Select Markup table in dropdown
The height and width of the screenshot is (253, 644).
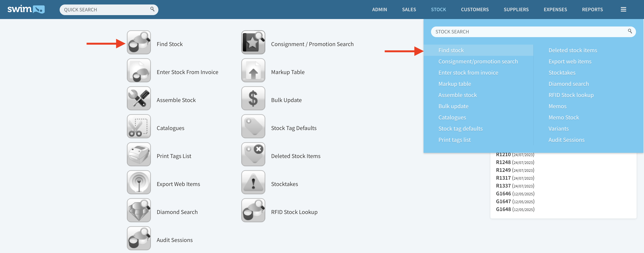[454, 84]
